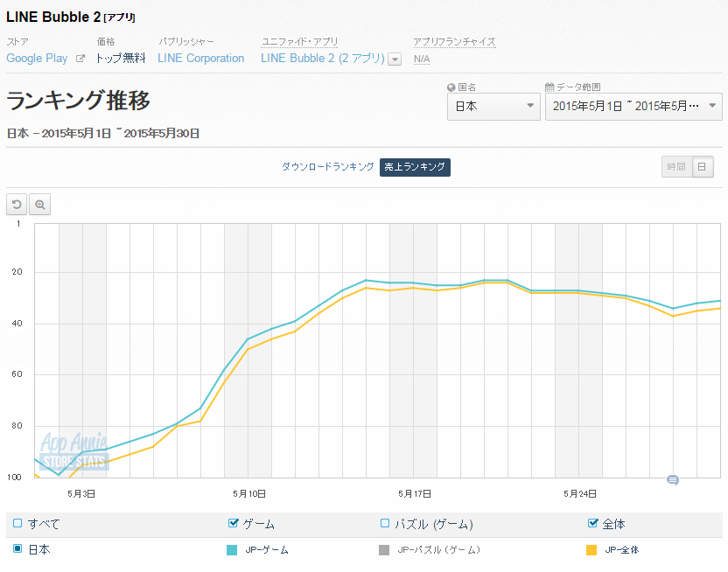The image size is (728, 572).
Task: Toggle the すべて checkbox
Action: 17,523
